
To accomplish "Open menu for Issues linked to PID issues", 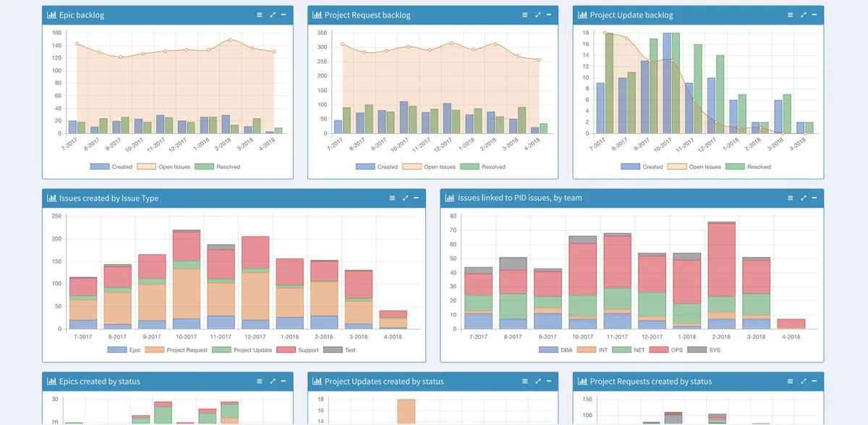I will click(x=791, y=198).
